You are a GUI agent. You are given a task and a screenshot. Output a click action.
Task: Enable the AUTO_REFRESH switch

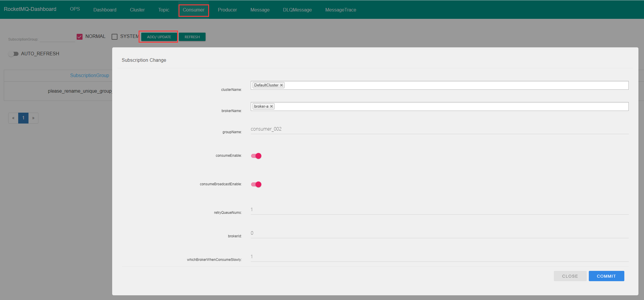point(14,54)
